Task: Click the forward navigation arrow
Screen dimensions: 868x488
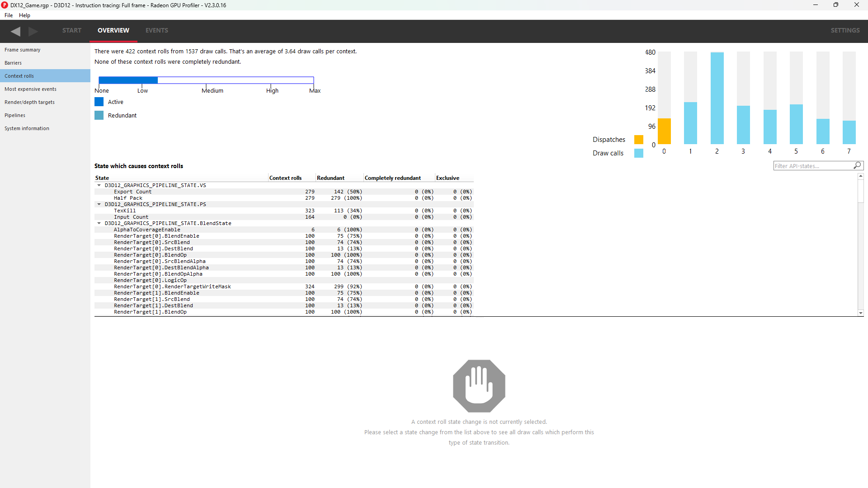Action: point(33,31)
